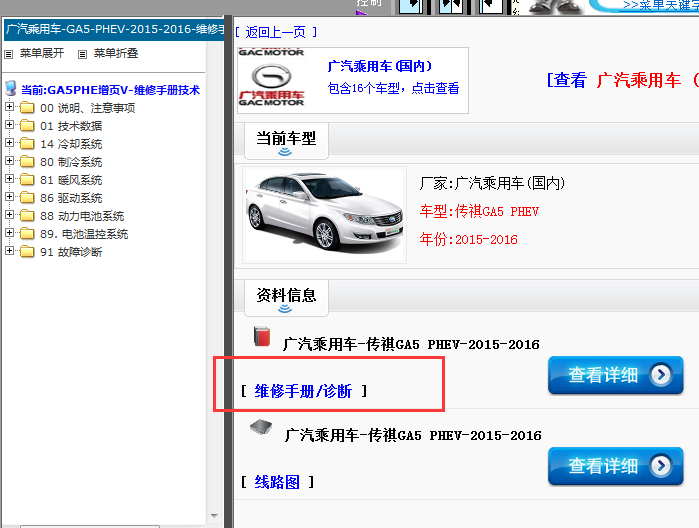Expand the 89. 电池温控系统 tree node
This screenshot has width=699, height=528.
click(x=9, y=233)
